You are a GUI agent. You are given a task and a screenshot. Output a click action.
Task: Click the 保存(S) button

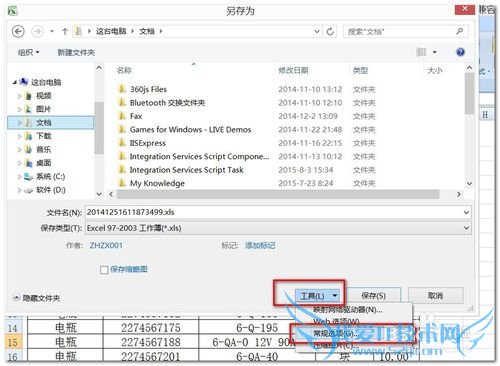[x=374, y=295]
